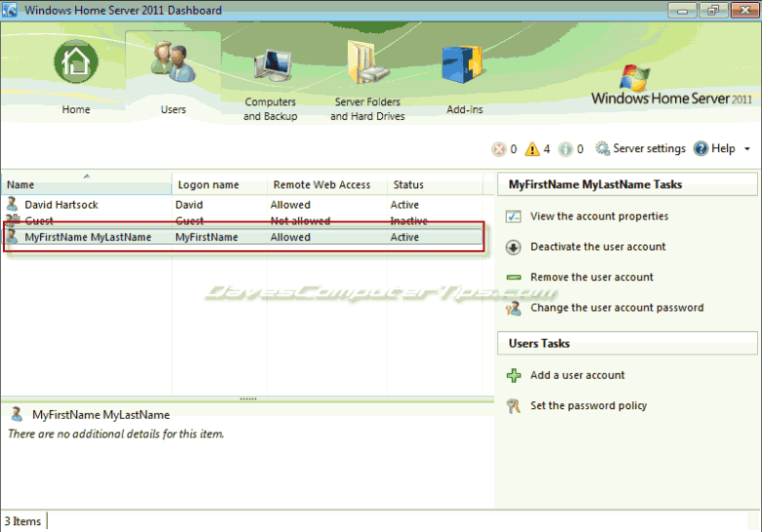Switch to Computers and Backup tab label
This screenshot has height=532, width=762.
tap(271, 109)
